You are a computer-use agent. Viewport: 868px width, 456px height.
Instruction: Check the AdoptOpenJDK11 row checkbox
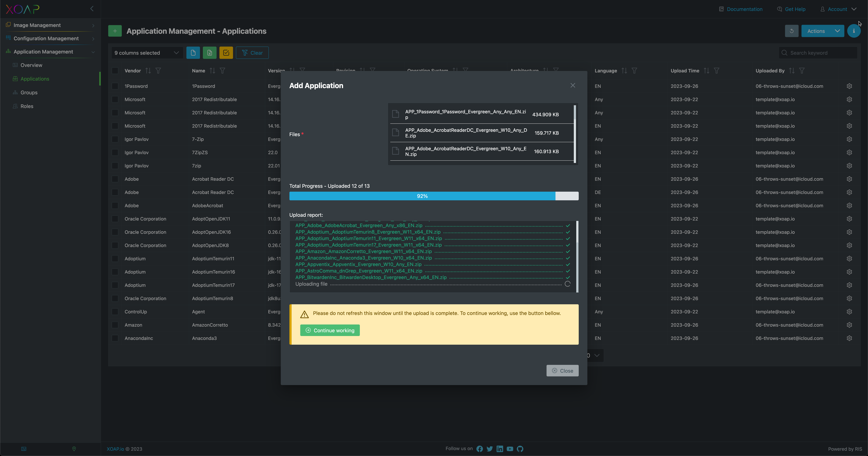pyautogui.click(x=115, y=219)
